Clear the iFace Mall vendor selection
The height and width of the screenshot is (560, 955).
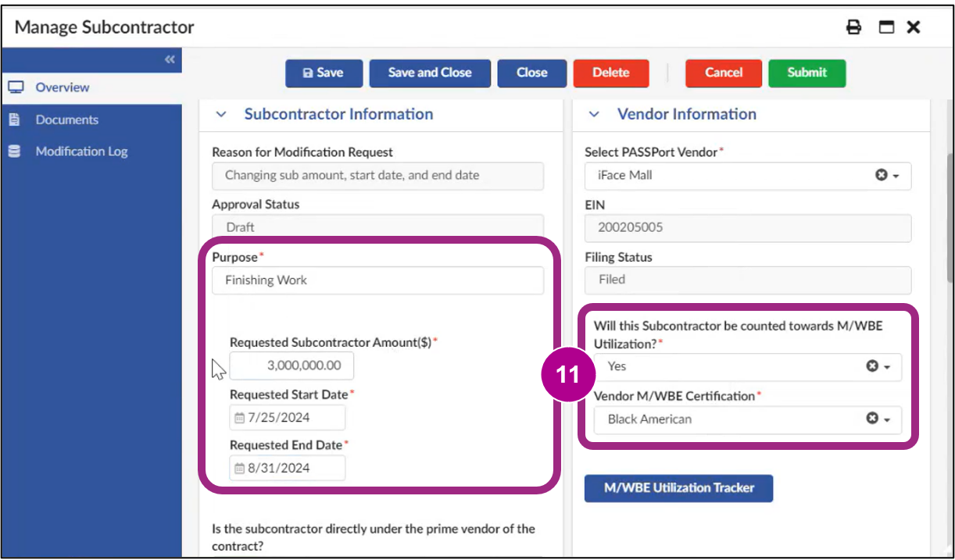[x=881, y=176]
